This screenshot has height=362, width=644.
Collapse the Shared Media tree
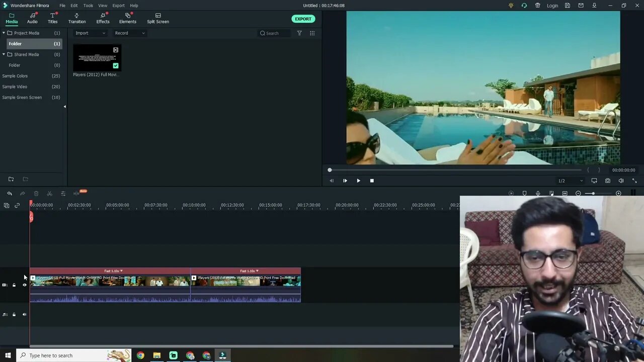pos(4,54)
